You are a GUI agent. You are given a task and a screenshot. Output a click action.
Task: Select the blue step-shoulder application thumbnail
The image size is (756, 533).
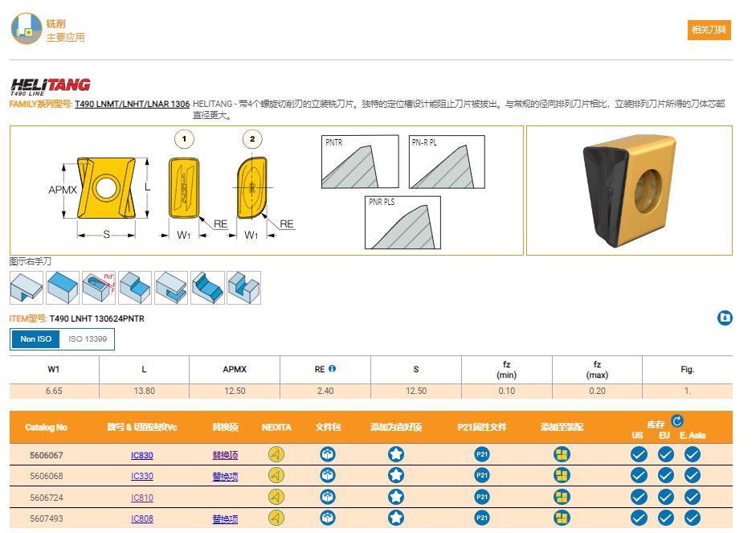[135, 288]
